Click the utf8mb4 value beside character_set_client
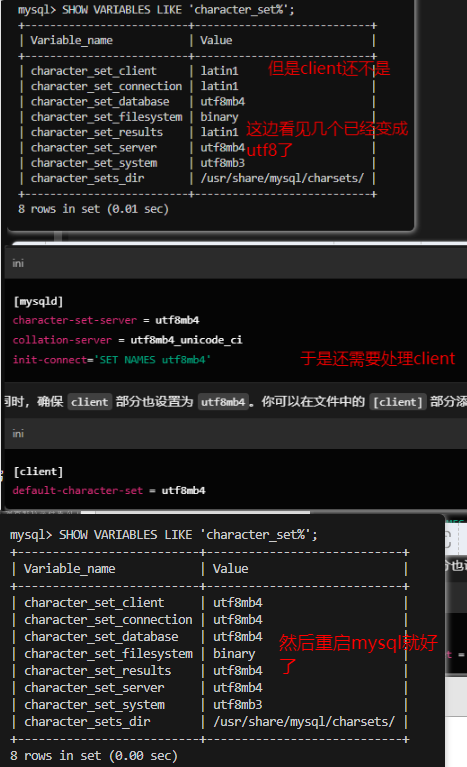Image resolution: width=467 pixels, height=767 pixels. click(238, 603)
